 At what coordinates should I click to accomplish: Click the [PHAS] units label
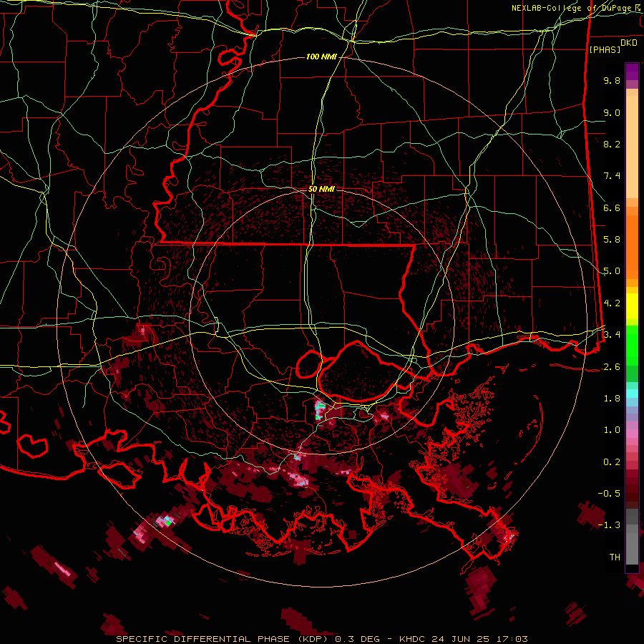pyautogui.click(x=605, y=50)
